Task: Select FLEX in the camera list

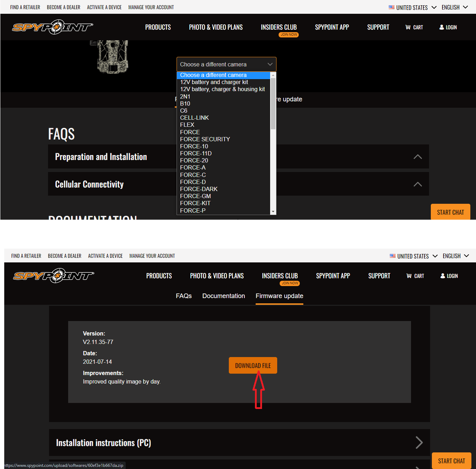Action: point(223,125)
